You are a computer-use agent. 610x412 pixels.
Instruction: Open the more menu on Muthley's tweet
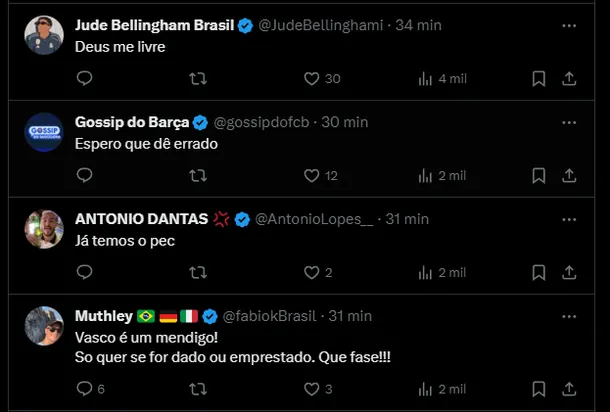tap(569, 316)
